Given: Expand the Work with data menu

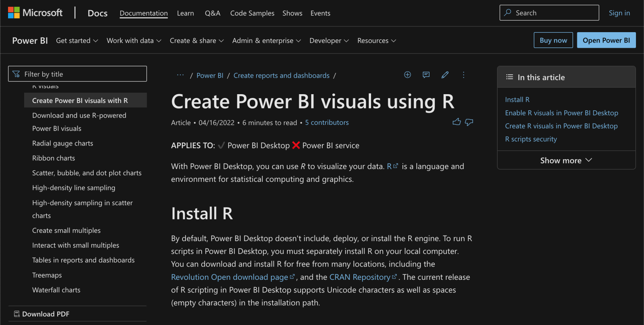Looking at the screenshot, I should coord(134,41).
